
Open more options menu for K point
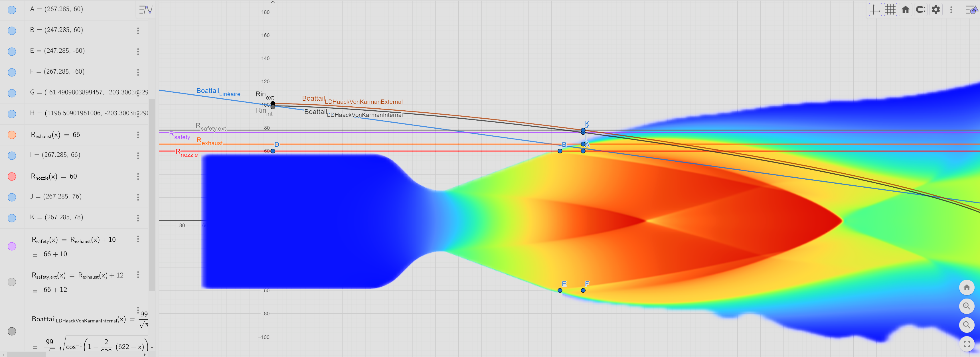pyautogui.click(x=138, y=218)
